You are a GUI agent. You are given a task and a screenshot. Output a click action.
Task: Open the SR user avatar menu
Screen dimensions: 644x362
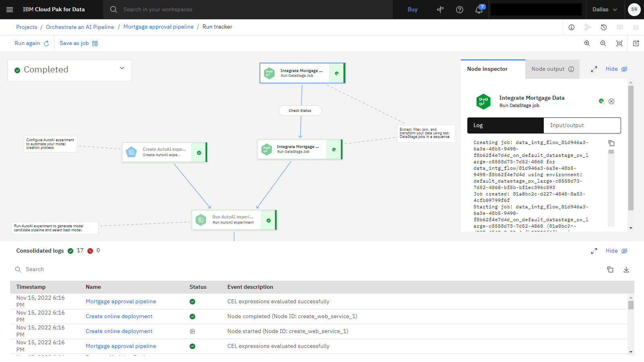tap(634, 9)
